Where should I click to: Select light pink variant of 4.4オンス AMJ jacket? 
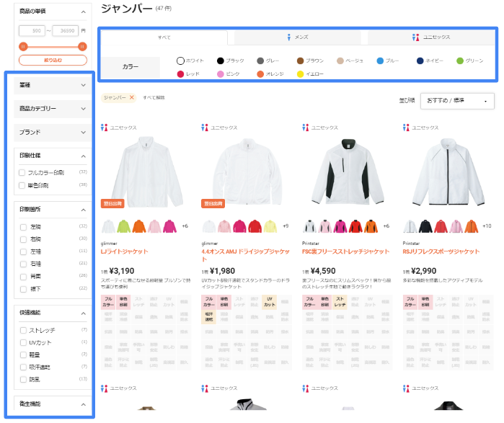click(x=224, y=226)
